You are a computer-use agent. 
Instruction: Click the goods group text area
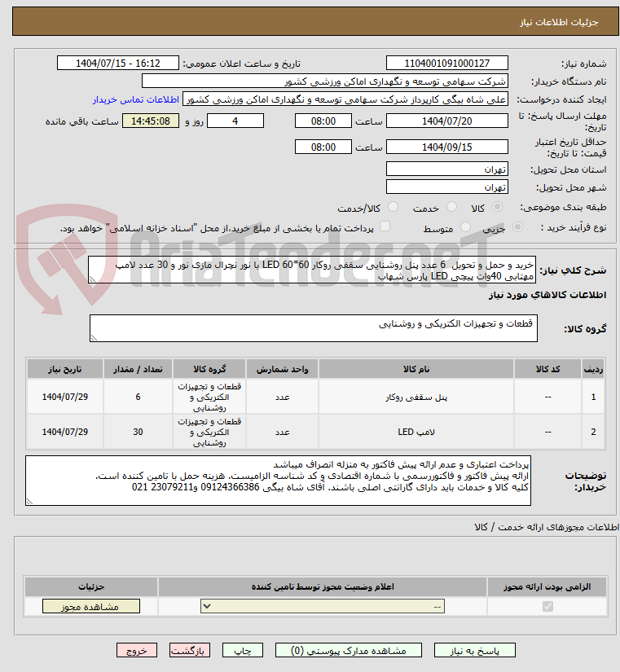tap(314, 328)
